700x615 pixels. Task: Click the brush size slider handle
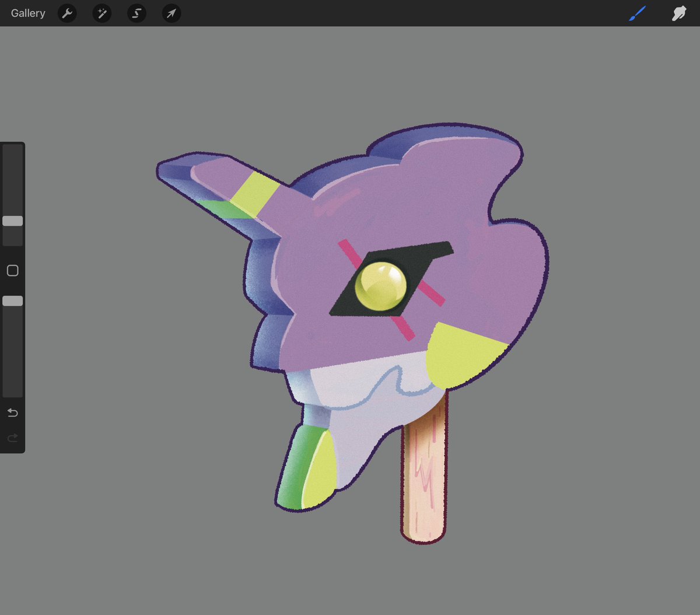(x=12, y=221)
